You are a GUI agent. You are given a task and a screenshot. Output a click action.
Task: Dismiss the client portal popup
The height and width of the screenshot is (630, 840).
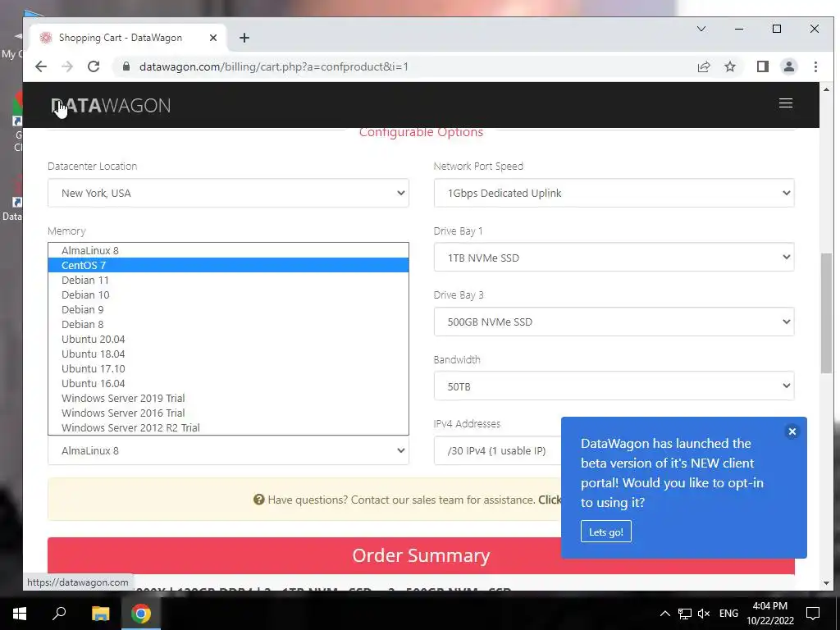tap(792, 431)
